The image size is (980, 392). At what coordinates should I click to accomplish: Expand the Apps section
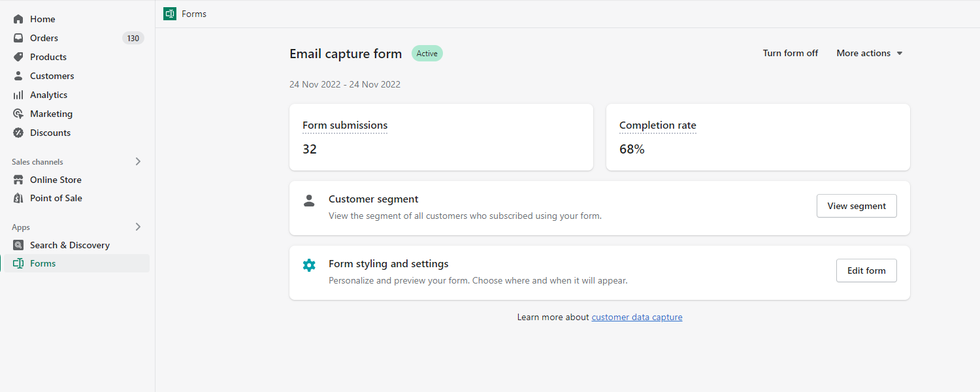click(x=138, y=226)
